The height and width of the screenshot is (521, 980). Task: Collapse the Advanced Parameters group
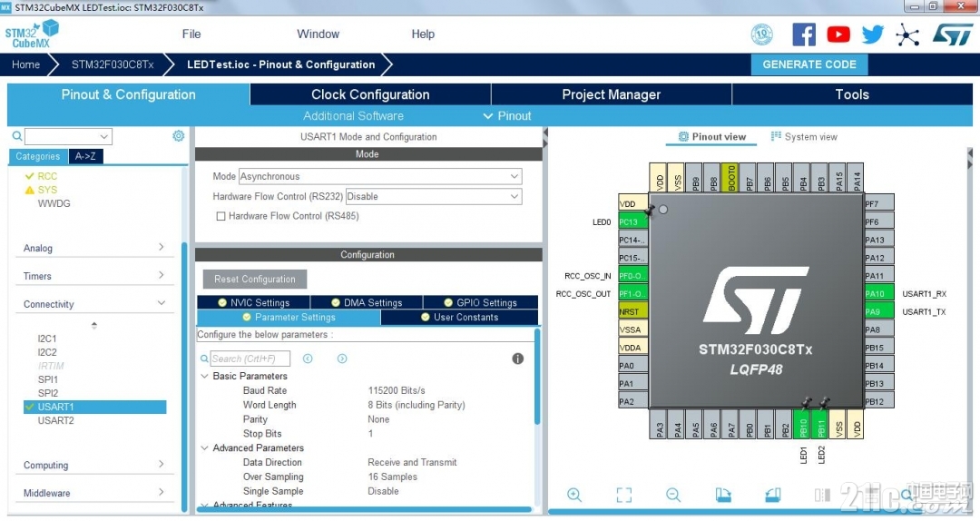tap(204, 447)
